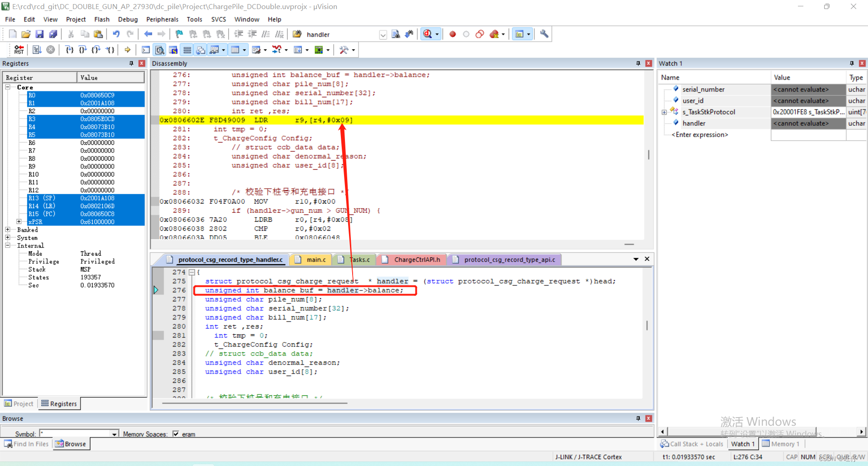Insert a bookmark with the flag icon
Screen dimensions: 868x466
click(179, 34)
